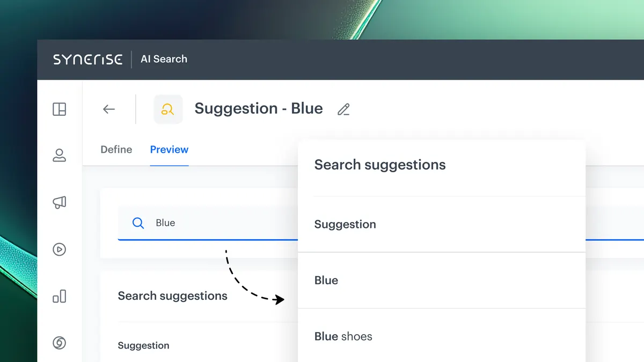Select the Preview tab
The width and height of the screenshot is (644, 362).
click(169, 150)
